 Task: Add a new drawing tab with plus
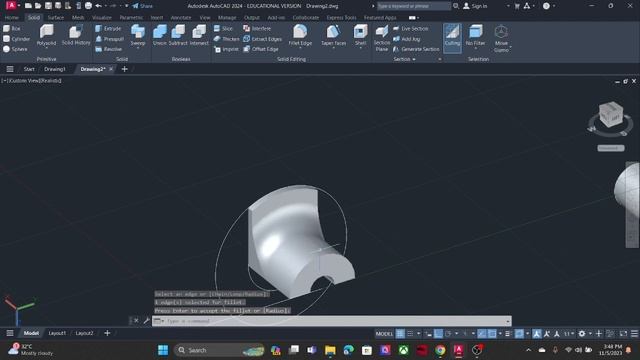click(x=124, y=69)
